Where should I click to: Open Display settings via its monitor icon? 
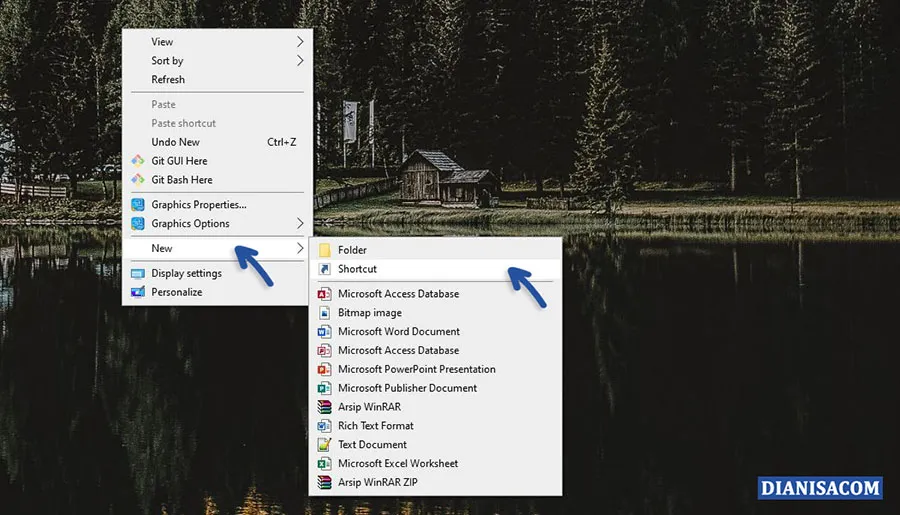click(138, 274)
